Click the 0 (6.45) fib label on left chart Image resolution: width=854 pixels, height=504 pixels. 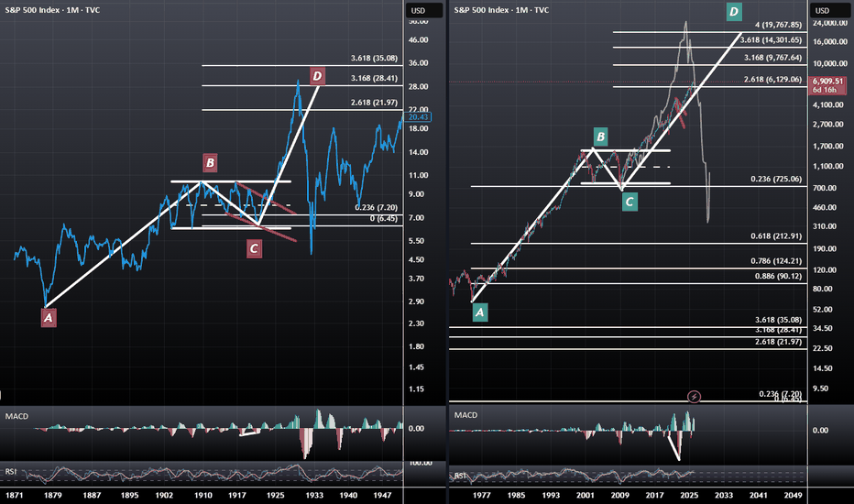(x=383, y=218)
